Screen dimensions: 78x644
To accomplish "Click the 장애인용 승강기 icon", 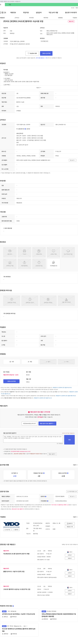I will 30,301.
